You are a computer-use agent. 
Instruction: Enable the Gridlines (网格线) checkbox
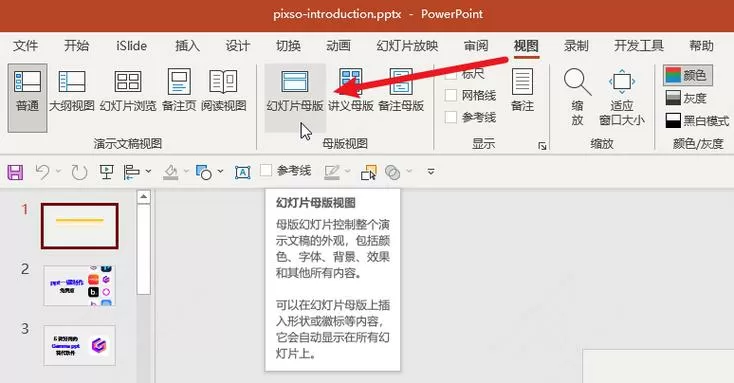point(451,95)
